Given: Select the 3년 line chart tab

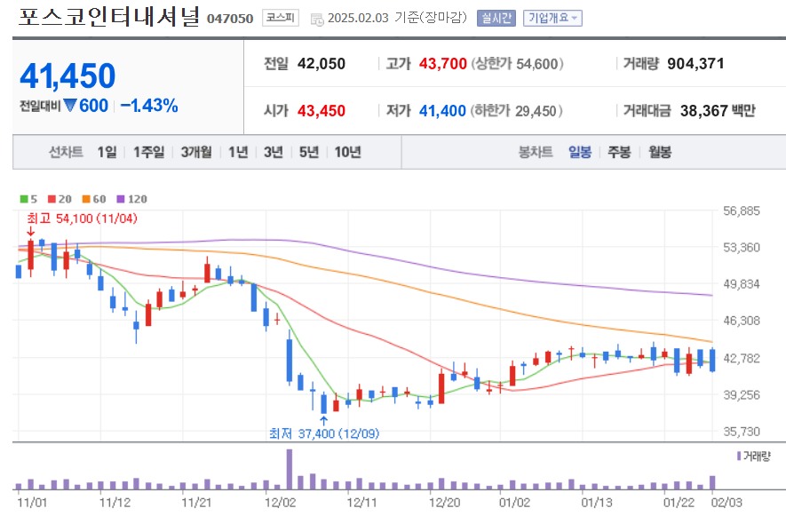Looking at the screenshot, I should (x=274, y=152).
